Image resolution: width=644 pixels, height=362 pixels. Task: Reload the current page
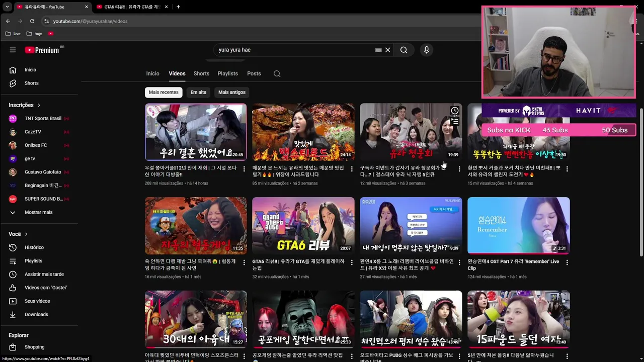point(32,21)
